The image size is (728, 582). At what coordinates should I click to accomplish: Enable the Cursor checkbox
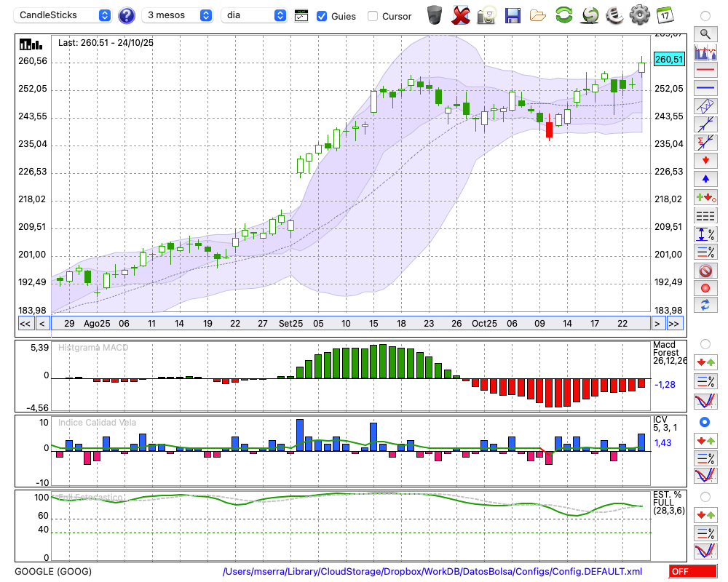(373, 16)
